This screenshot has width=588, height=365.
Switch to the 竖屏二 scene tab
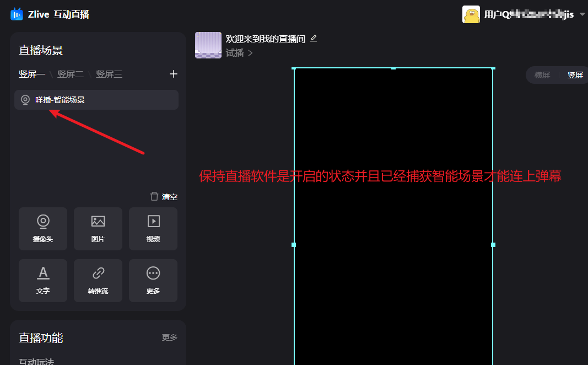pos(71,74)
